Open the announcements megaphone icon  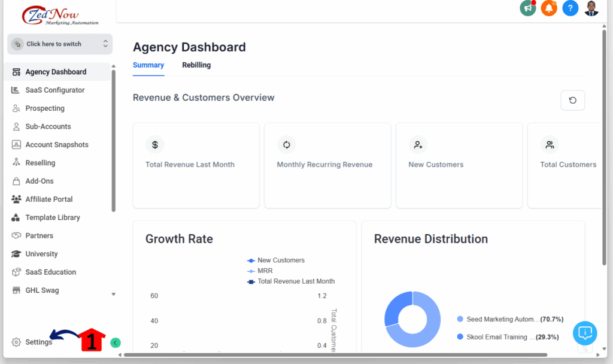click(x=528, y=8)
